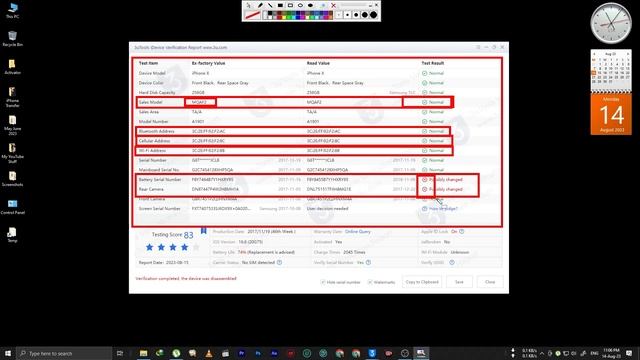
Task: Click the Rear Camera row label
Action: [x=151, y=189]
